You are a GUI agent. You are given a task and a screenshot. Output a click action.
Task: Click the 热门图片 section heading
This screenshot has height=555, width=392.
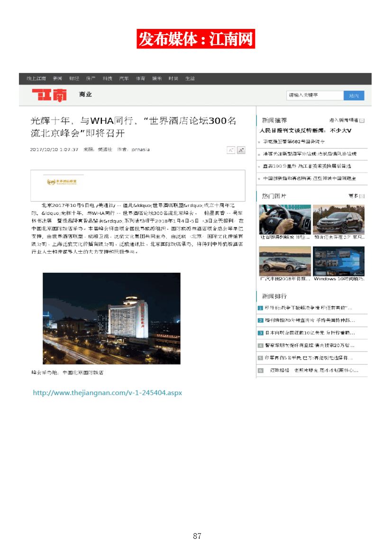pos(274,196)
